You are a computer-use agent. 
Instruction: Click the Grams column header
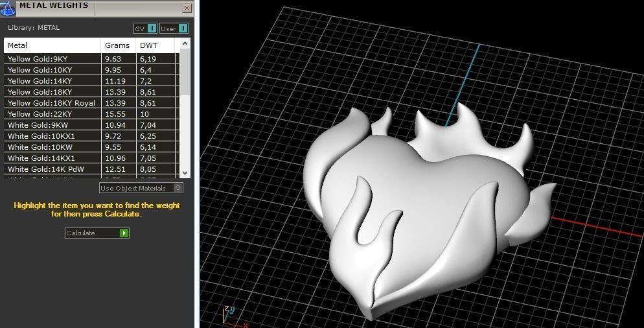[x=119, y=45]
